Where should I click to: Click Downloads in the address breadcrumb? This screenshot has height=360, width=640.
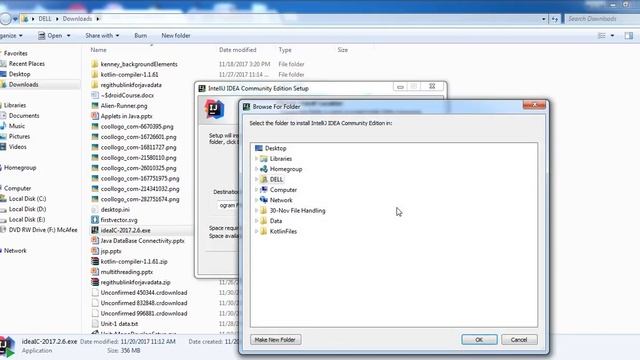pos(77,19)
